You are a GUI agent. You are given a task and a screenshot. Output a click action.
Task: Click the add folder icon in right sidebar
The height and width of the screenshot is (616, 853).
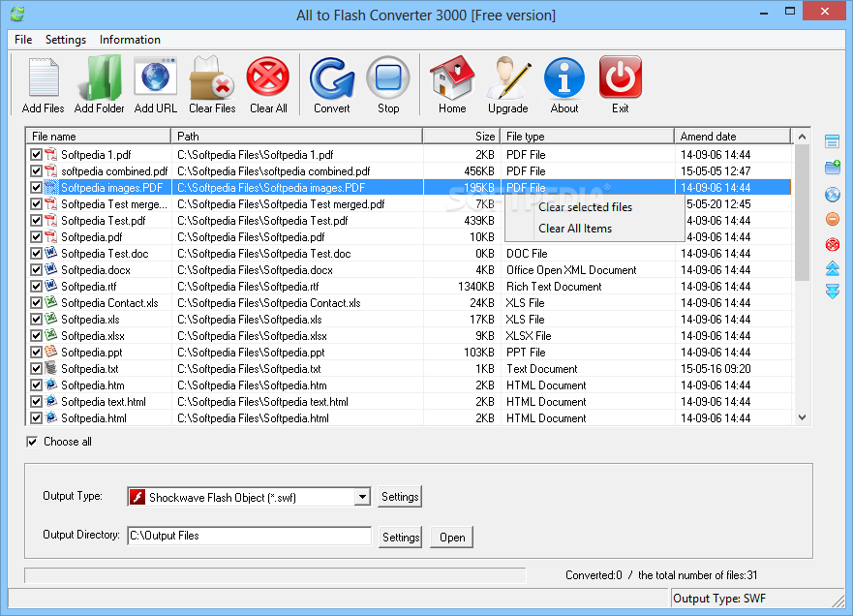pyautogui.click(x=833, y=167)
